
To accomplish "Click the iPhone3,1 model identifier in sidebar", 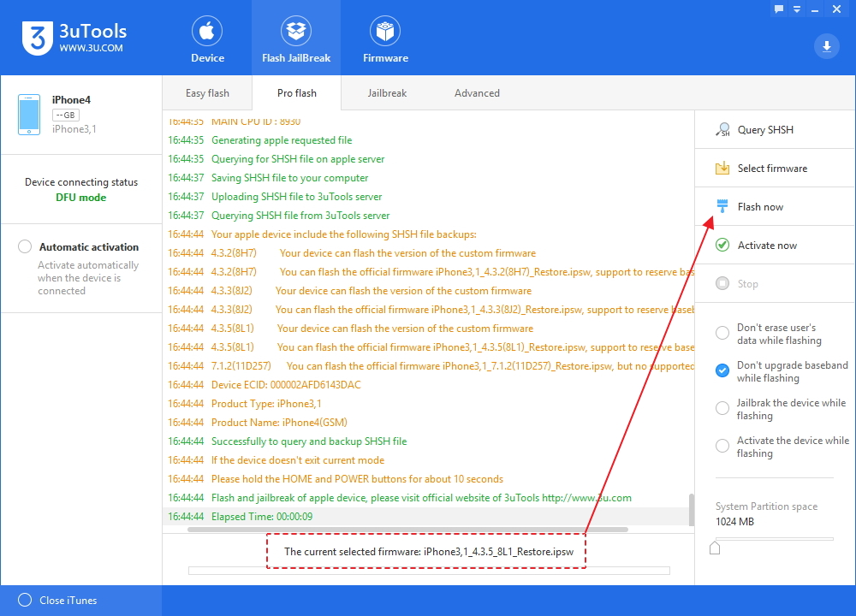I will click(x=74, y=129).
